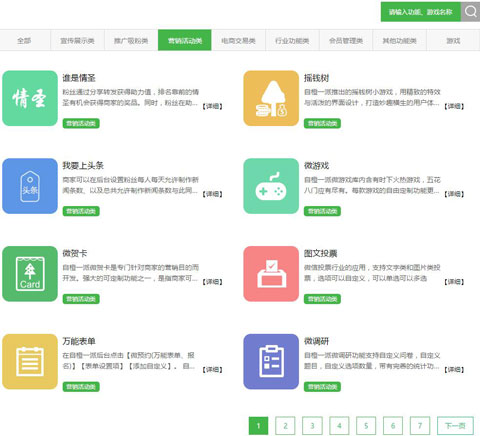This screenshot has height=436, width=480.
Task: Click the 摇钱树 title text
Action: pos(316,78)
